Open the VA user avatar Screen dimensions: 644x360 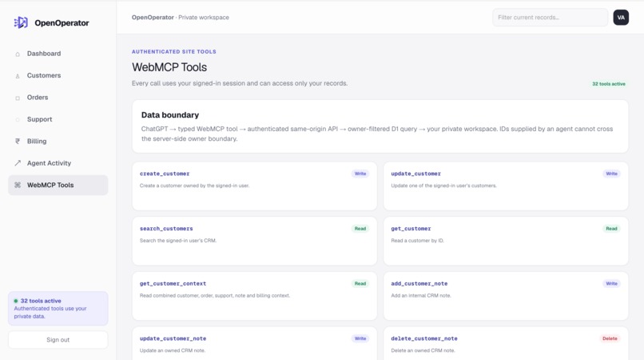[621, 18]
